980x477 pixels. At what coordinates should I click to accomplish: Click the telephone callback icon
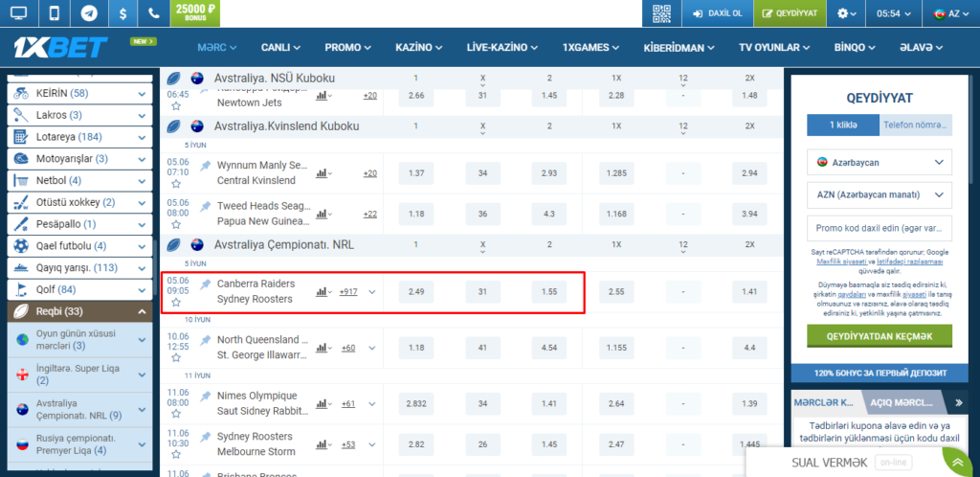154,13
